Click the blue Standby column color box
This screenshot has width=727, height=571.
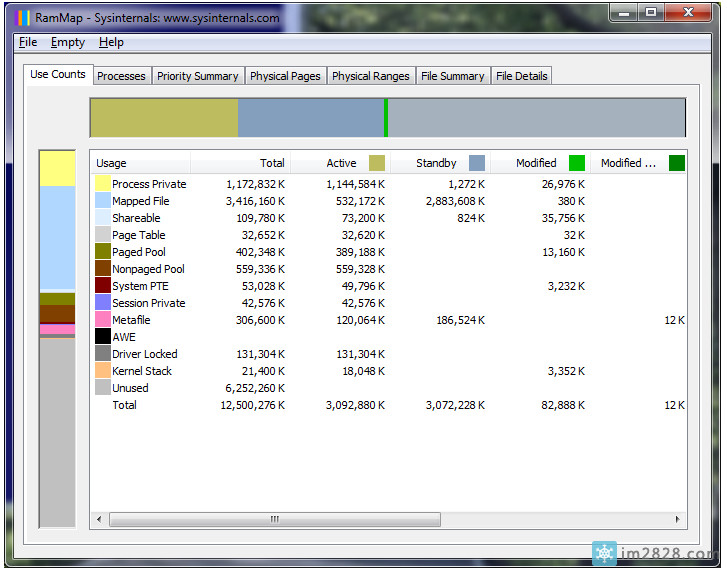pos(477,163)
